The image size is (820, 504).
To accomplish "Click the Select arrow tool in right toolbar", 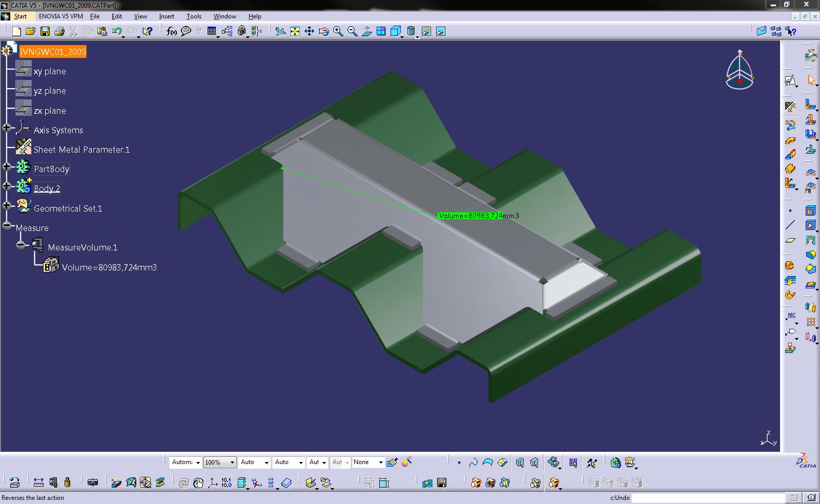I will click(811, 80).
